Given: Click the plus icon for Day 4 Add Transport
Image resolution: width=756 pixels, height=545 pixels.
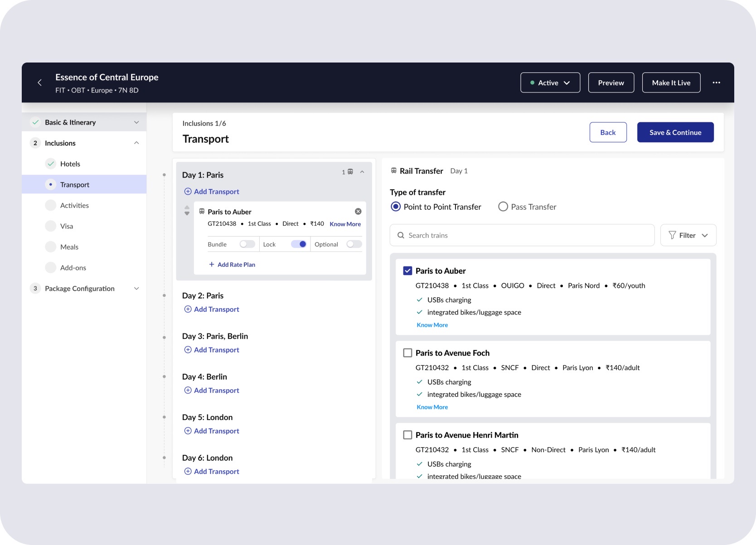Looking at the screenshot, I should (188, 390).
